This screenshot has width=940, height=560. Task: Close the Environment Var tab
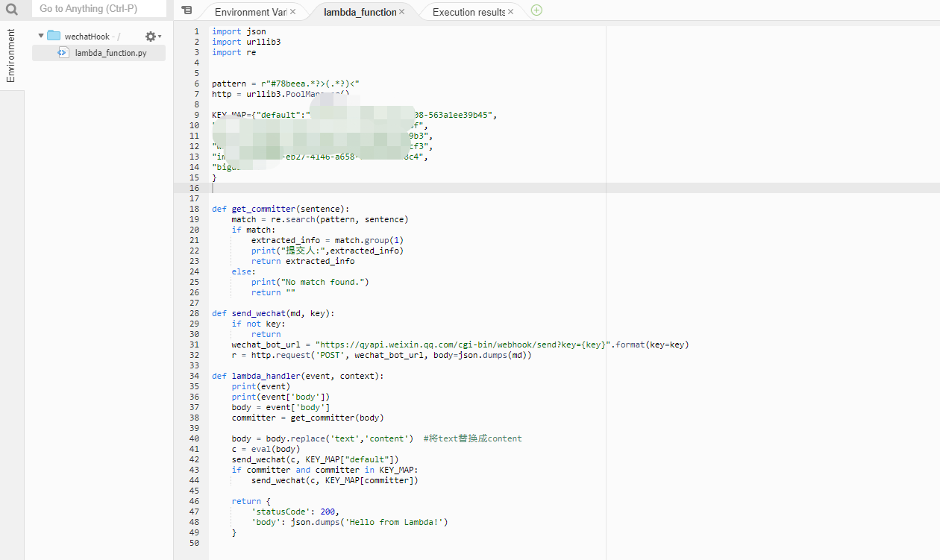pyautogui.click(x=293, y=12)
